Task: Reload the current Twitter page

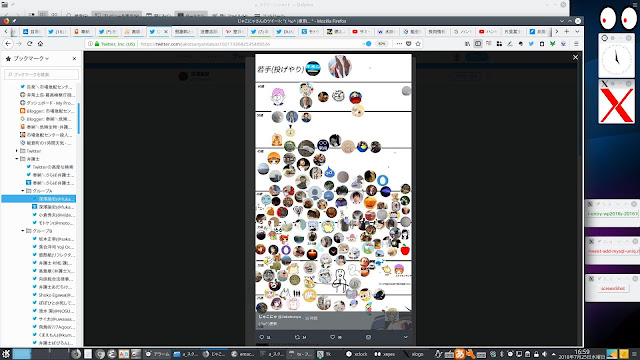Action: point(29,44)
